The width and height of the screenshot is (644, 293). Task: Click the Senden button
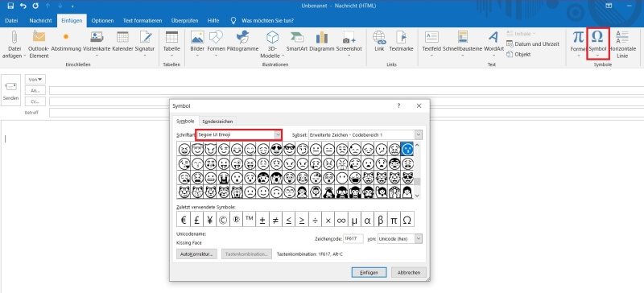11,90
